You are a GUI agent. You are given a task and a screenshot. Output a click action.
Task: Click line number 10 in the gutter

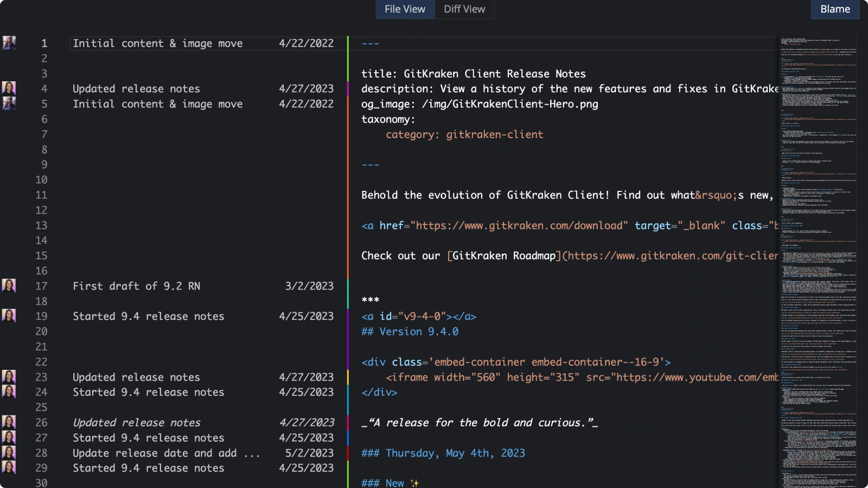coord(42,180)
